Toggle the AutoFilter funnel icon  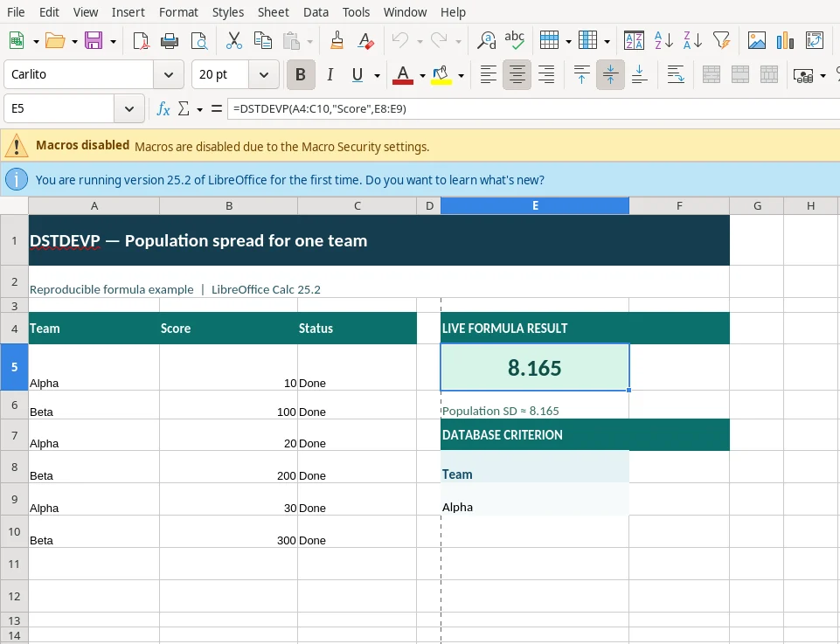click(721, 41)
